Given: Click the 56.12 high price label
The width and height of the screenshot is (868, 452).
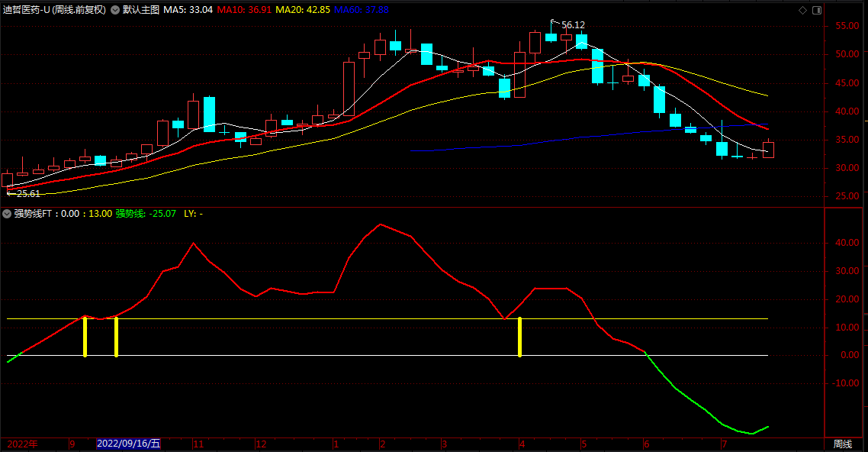Looking at the screenshot, I should (573, 25).
